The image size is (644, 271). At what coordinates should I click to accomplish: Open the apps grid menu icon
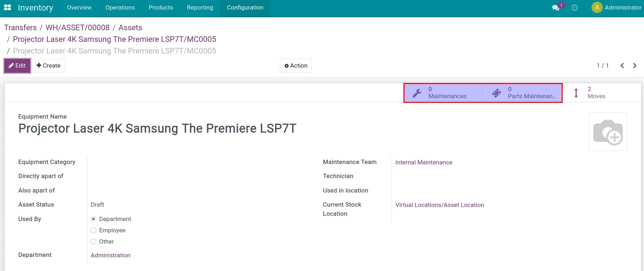(7, 7)
